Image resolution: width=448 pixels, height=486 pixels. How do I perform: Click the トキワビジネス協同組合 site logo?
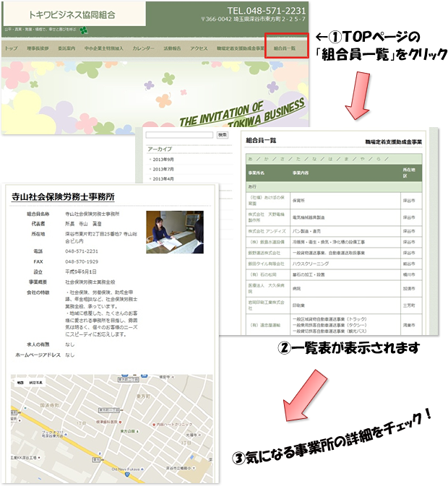[x=72, y=14]
